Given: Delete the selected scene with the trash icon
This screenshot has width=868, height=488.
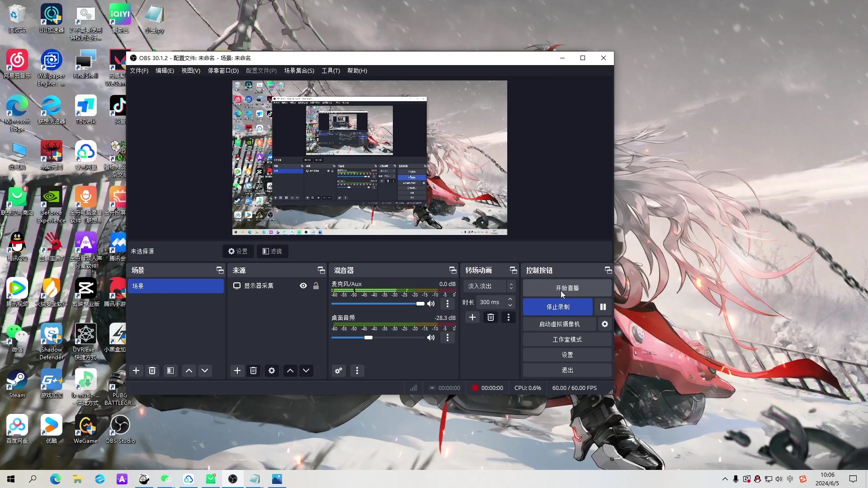Looking at the screenshot, I should point(152,371).
